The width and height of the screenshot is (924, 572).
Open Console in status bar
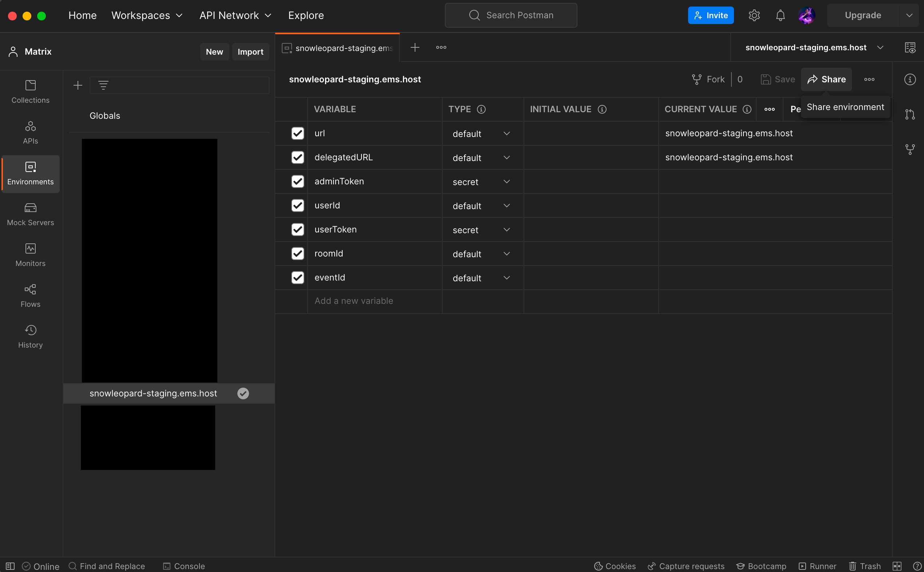click(x=183, y=566)
